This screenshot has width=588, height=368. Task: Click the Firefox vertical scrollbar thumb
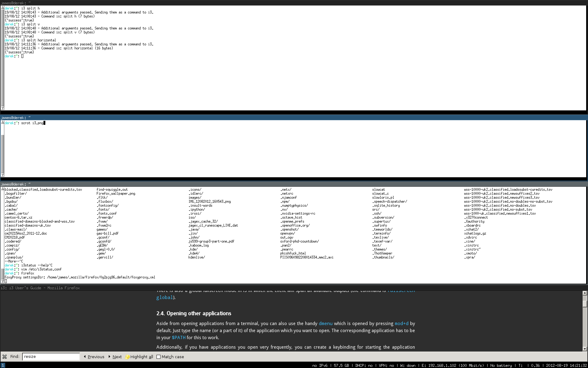tap(585, 304)
